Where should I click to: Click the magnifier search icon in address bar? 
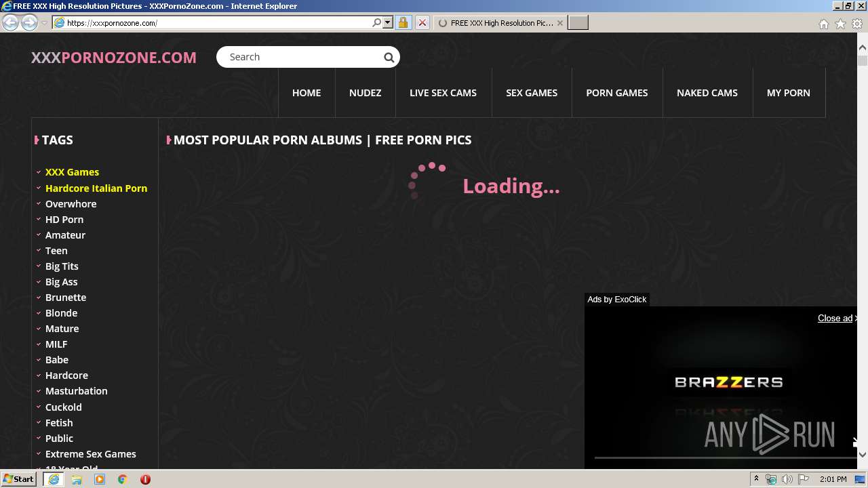(x=377, y=22)
